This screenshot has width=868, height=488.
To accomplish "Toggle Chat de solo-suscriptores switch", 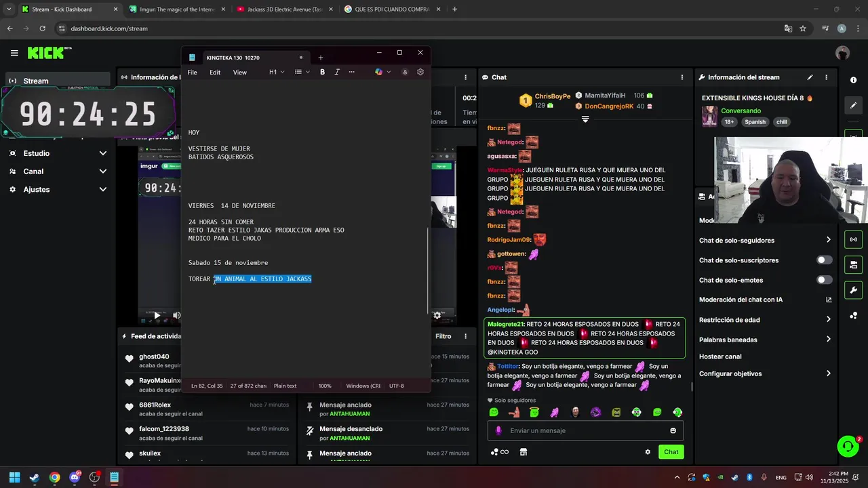I will point(824,260).
